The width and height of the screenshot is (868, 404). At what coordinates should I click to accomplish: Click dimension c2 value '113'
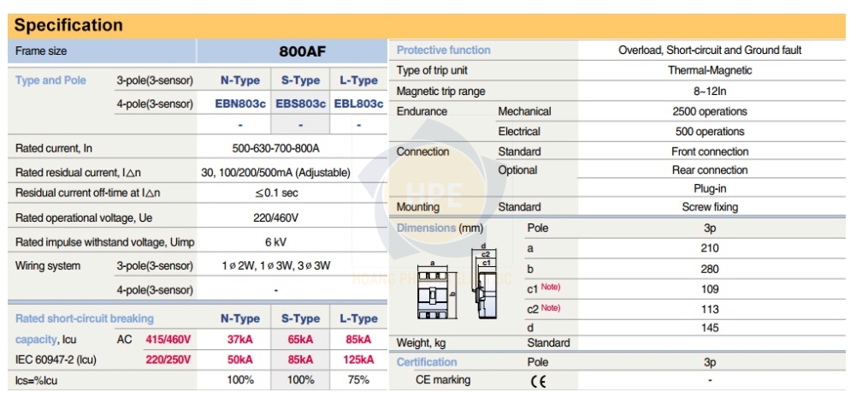click(x=710, y=309)
